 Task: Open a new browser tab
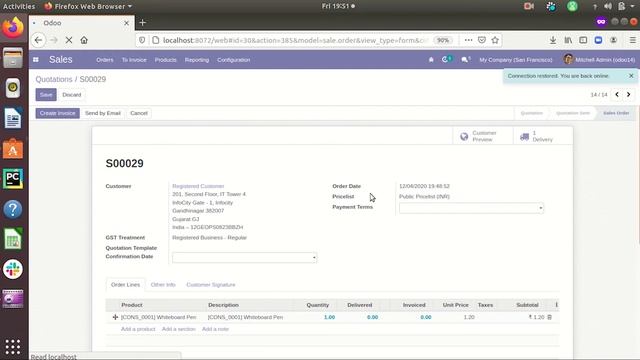tap(142, 23)
